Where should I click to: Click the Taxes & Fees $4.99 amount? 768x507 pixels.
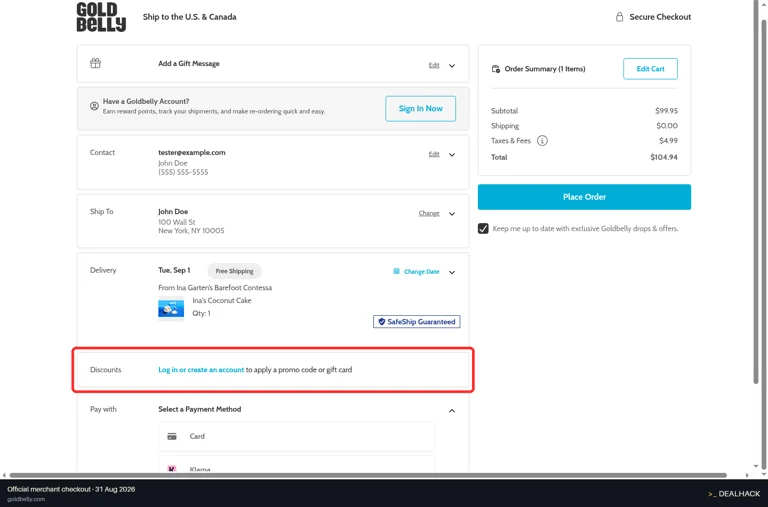click(668, 141)
